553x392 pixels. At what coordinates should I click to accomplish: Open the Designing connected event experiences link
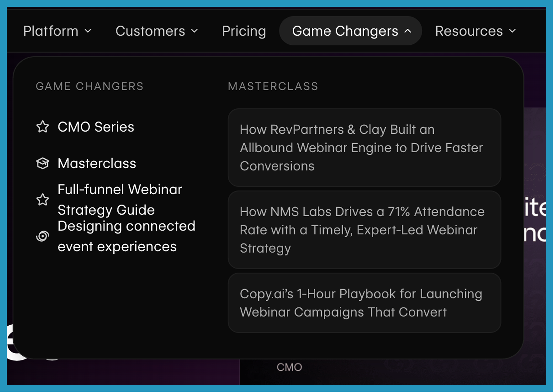[126, 236]
